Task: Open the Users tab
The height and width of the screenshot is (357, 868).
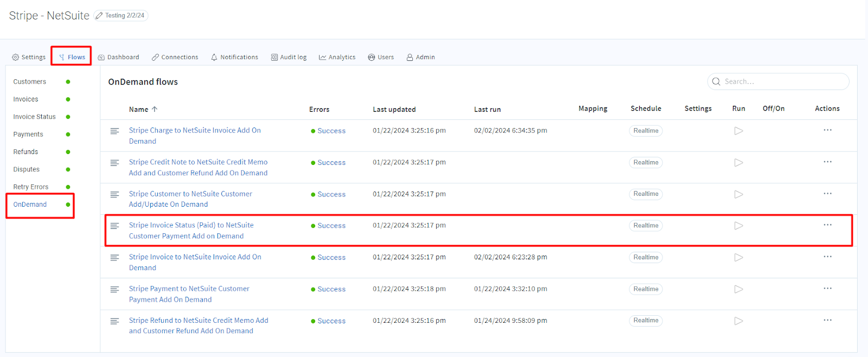Action: 381,57
